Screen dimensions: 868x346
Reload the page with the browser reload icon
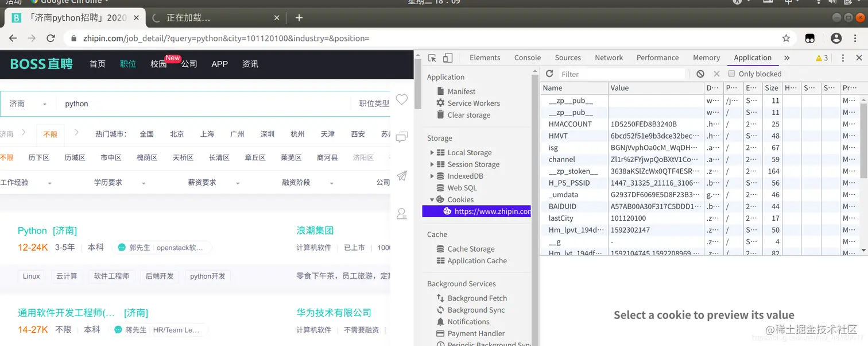tap(51, 39)
